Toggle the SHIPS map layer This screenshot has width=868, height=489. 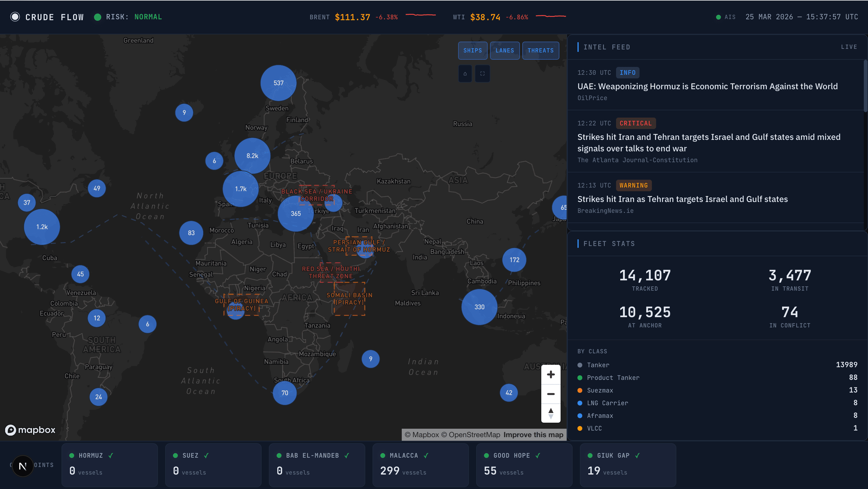tap(472, 51)
